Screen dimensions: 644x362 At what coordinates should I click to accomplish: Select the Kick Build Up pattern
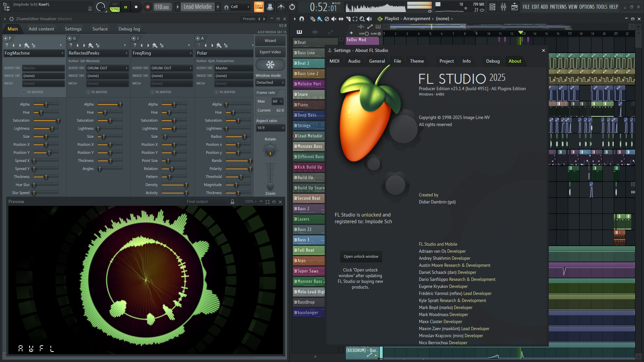pyautogui.click(x=309, y=167)
